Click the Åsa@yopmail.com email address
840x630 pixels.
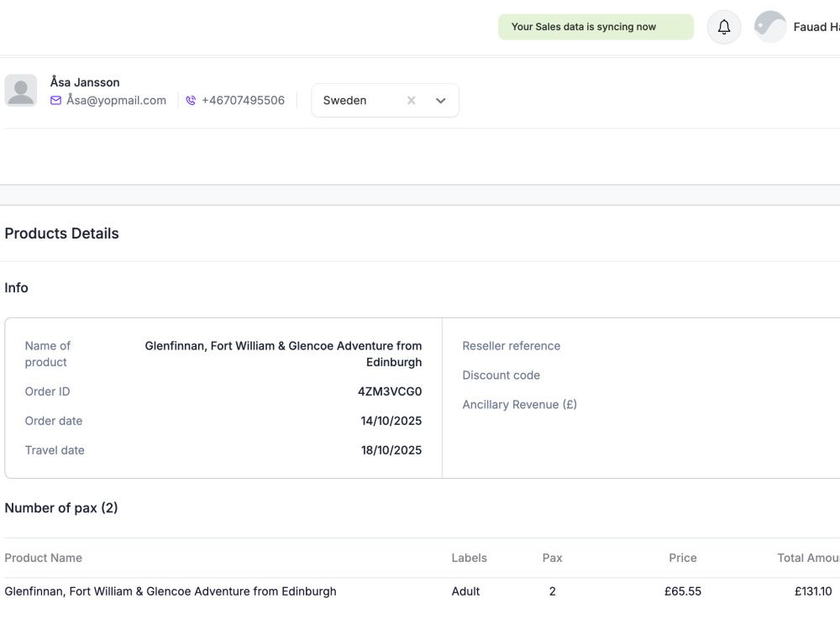(x=116, y=100)
